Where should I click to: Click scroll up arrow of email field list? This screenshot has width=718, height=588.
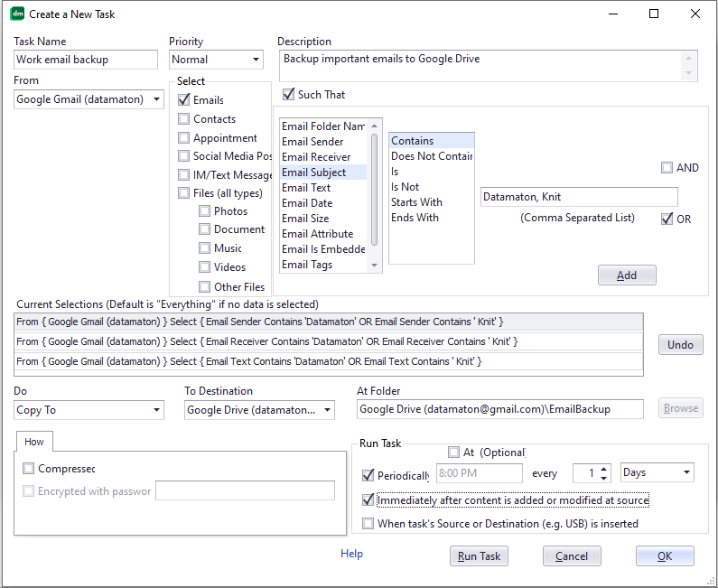375,126
